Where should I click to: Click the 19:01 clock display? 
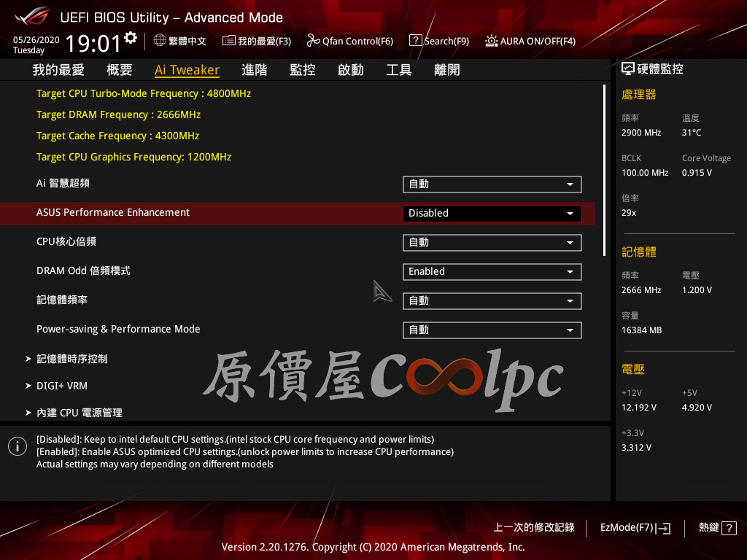click(93, 43)
